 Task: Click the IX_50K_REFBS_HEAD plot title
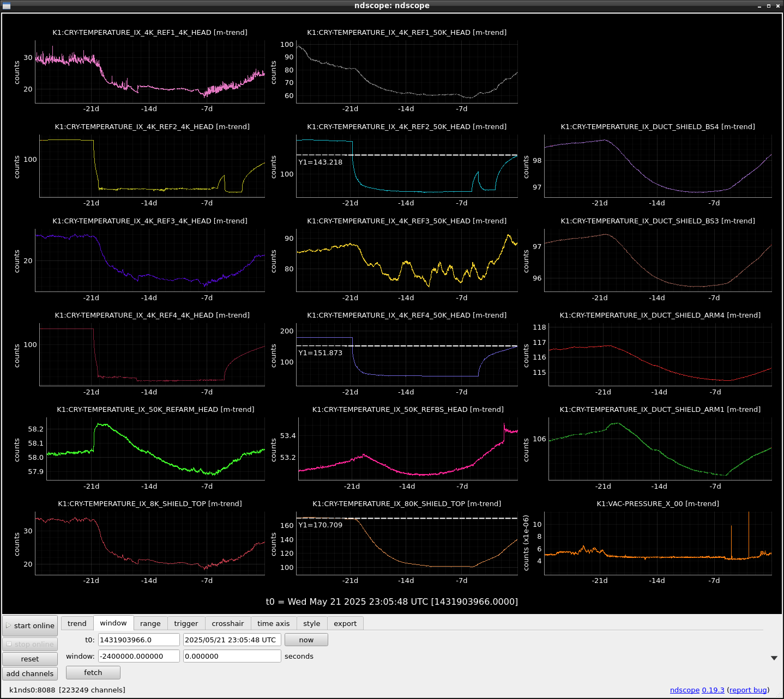pos(408,409)
